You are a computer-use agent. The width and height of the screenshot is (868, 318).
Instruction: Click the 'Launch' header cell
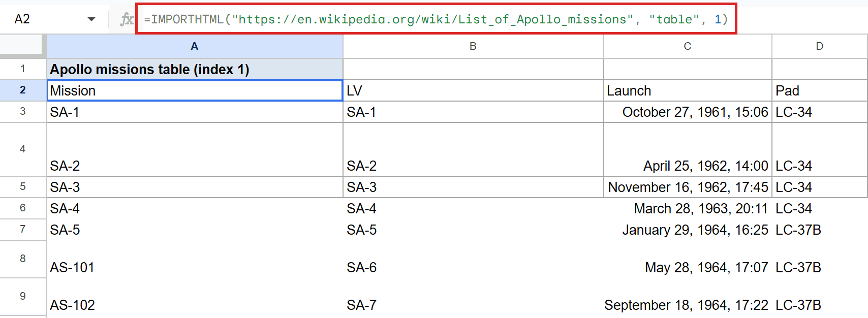pyautogui.click(x=688, y=90)
